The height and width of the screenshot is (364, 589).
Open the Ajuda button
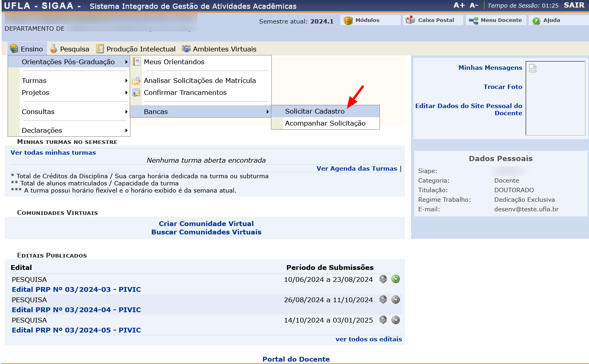pyautogui.click(x=559, y=20)
